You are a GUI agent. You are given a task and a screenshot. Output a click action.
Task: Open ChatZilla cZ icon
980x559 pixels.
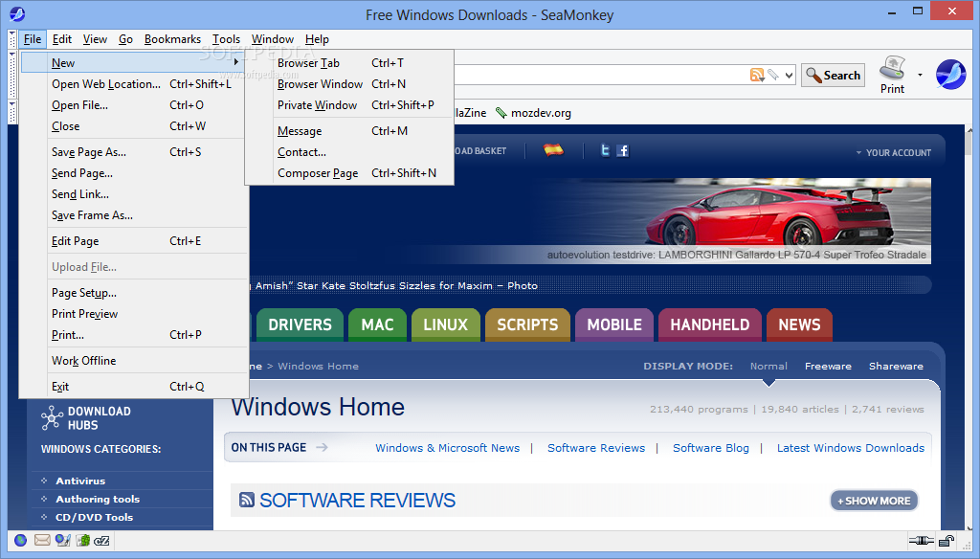coord(101,541)
